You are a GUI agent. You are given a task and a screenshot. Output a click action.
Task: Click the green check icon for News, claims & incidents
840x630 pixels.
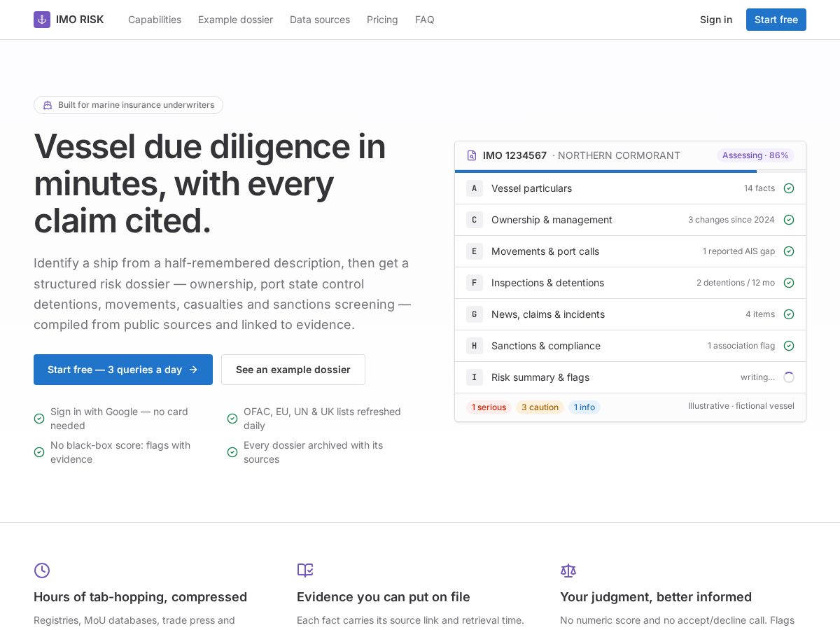coord(789,314)
